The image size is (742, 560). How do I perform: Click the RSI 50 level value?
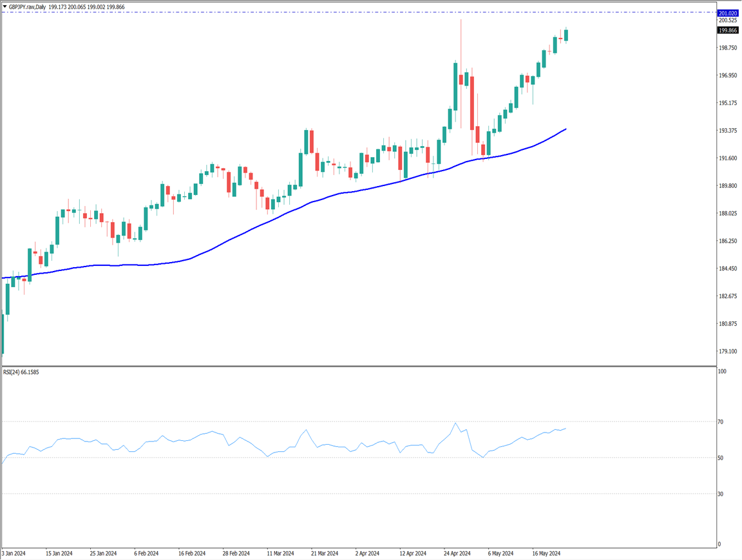click(721, 458)
